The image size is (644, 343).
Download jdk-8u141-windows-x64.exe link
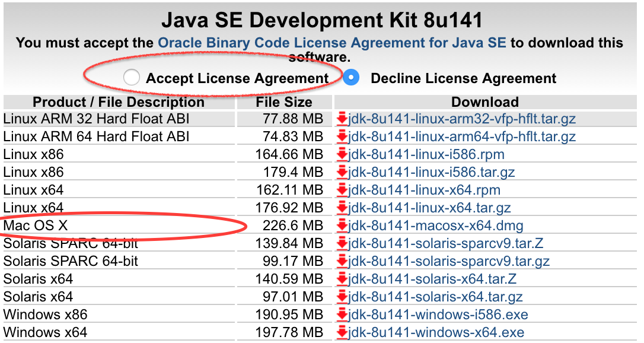436,332
